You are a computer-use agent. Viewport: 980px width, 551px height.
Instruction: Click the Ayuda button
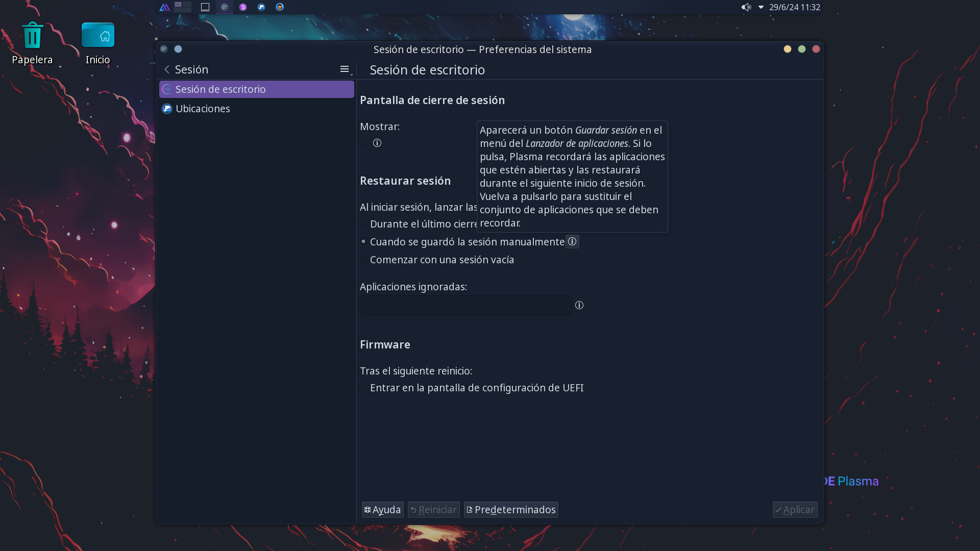(382, 510)
